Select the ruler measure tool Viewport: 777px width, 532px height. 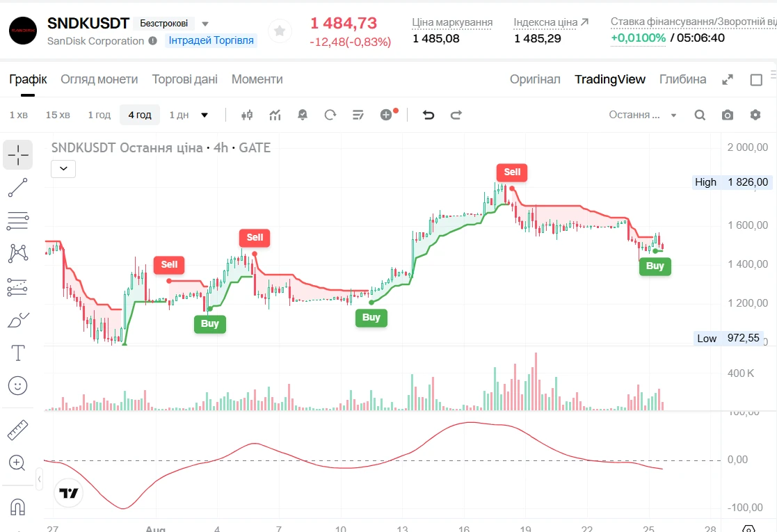(18, 430)
